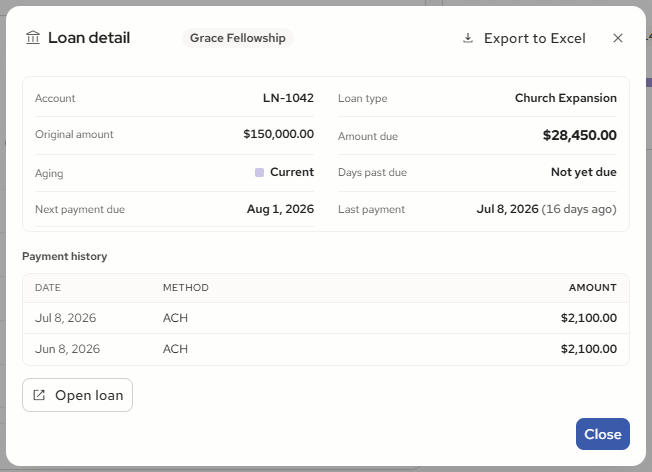This screenshot has width=652, height=472.
Task: Click the external-link icon in Open loan
Action: 39,395
